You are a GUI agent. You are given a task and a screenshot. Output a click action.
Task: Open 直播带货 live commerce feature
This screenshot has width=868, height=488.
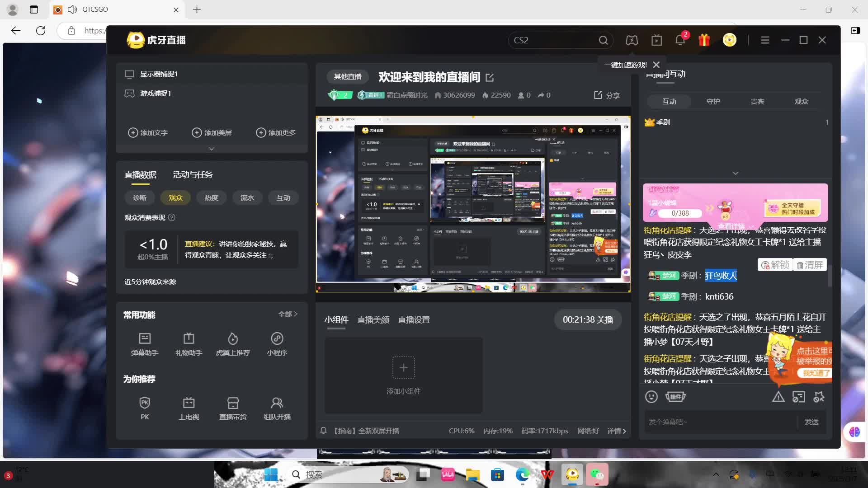tap(233, 408)
